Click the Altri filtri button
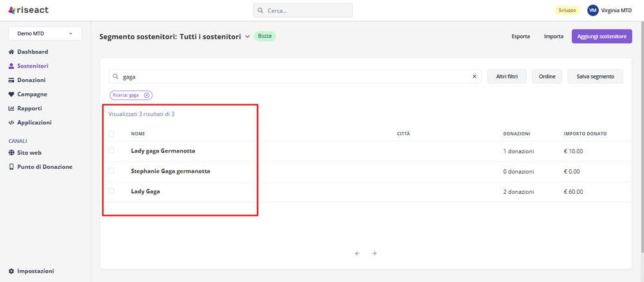The width and height of the screenshot is (644, 282). (x=507, y=77)
